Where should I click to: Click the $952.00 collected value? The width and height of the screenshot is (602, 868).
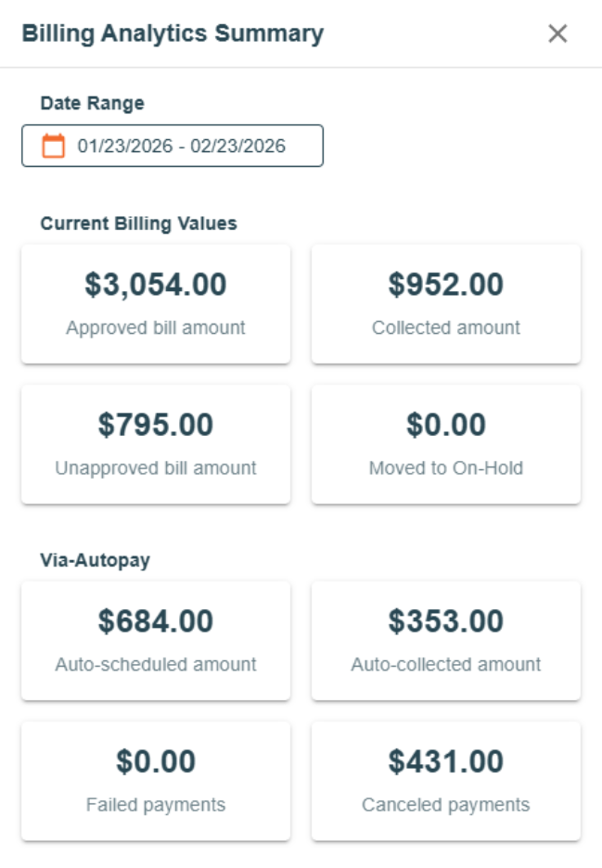coord(446,285)
